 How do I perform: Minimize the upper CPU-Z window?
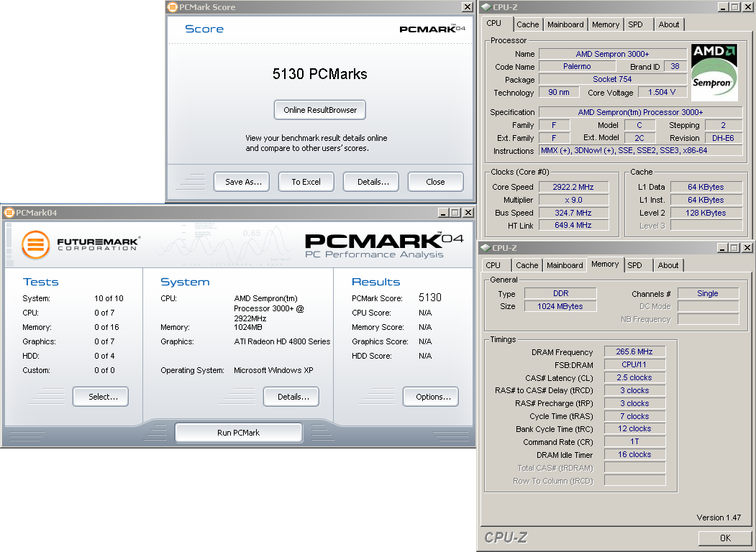723,7
